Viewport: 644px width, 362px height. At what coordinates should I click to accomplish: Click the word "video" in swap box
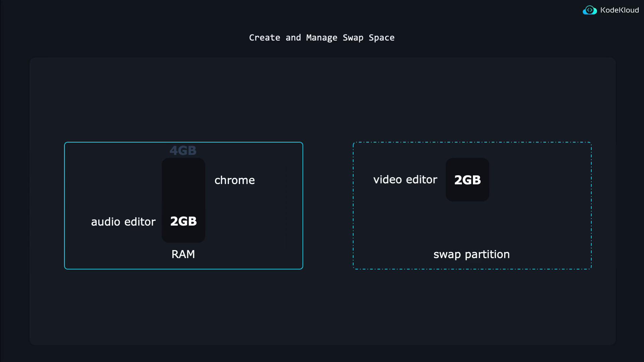tap(387, 180)
